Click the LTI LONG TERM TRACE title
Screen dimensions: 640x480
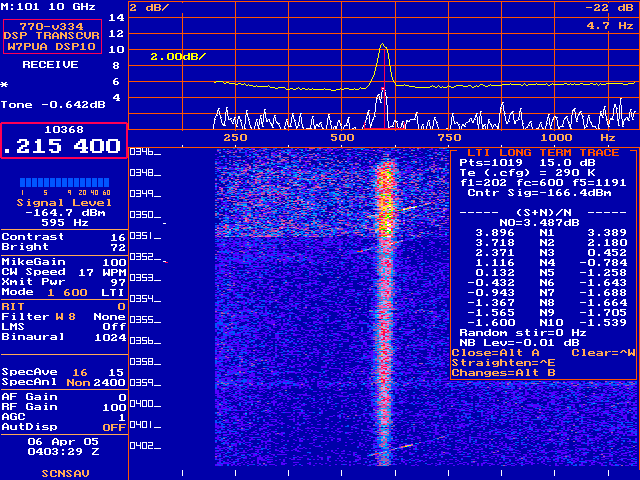[542, 152]
